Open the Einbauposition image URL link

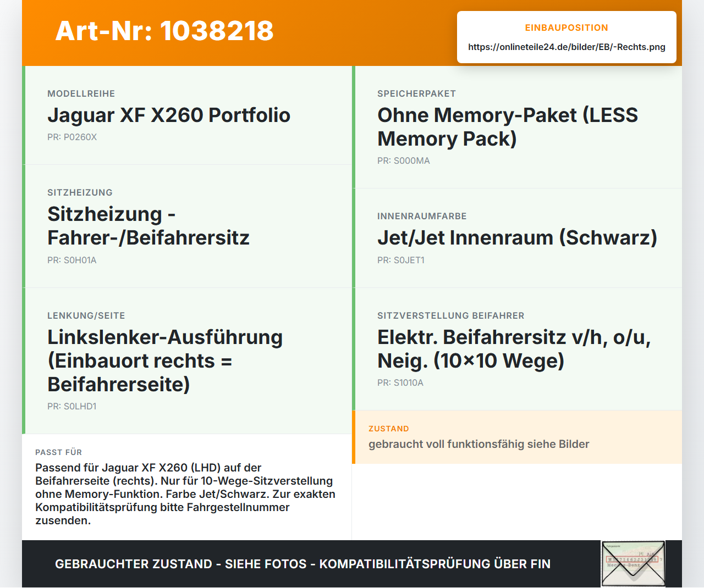pos(566,47)
